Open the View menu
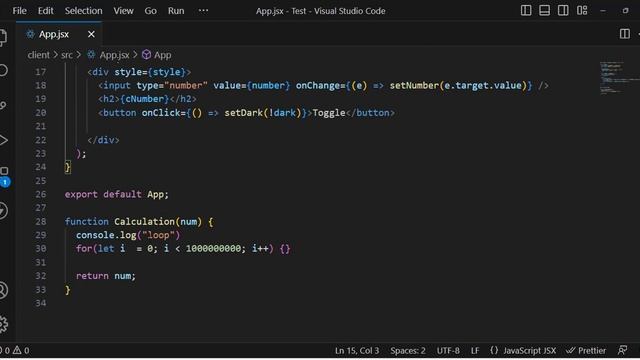 point(123,11)
